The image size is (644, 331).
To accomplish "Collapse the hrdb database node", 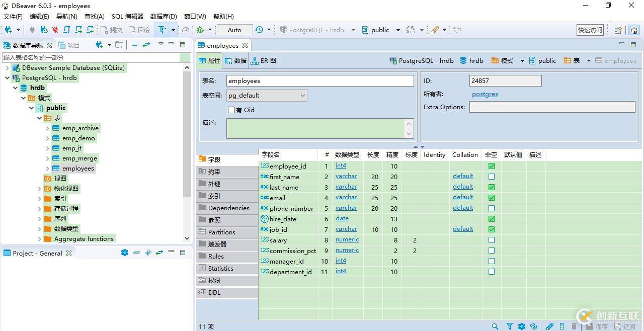I will [x=15, y=88].
